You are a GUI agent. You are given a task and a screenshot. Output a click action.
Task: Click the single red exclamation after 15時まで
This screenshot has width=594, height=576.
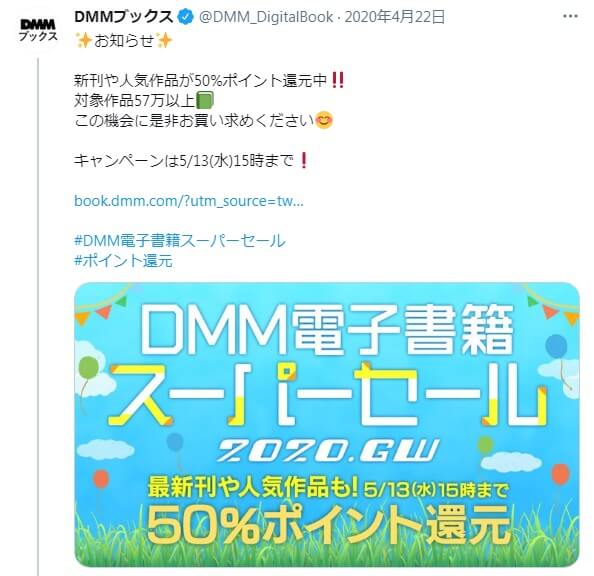(303, 160)
